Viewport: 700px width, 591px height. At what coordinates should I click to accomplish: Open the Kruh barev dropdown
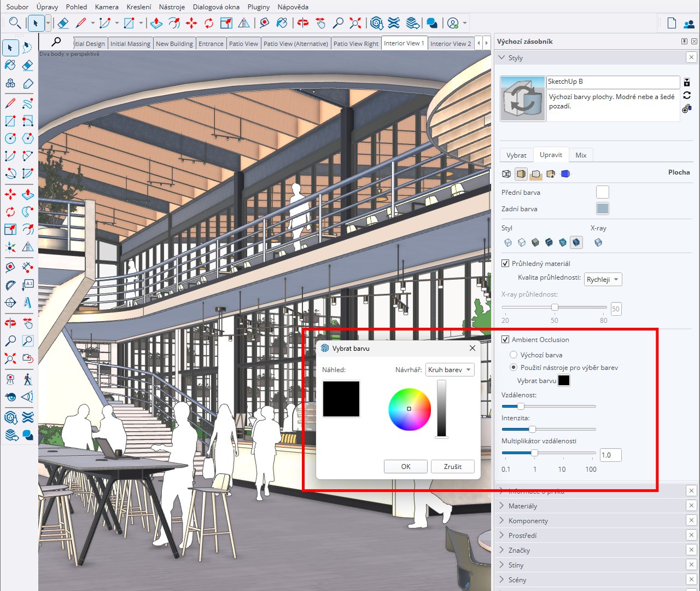450,370
